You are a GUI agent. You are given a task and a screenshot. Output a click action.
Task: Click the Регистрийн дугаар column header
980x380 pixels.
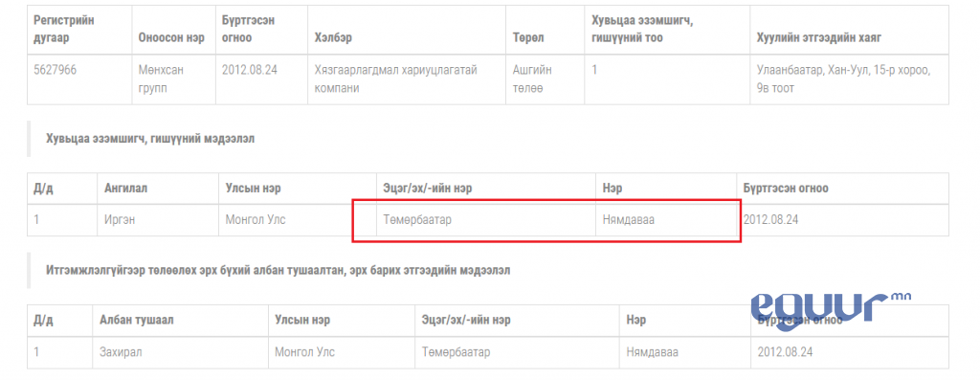coord(64,29)
